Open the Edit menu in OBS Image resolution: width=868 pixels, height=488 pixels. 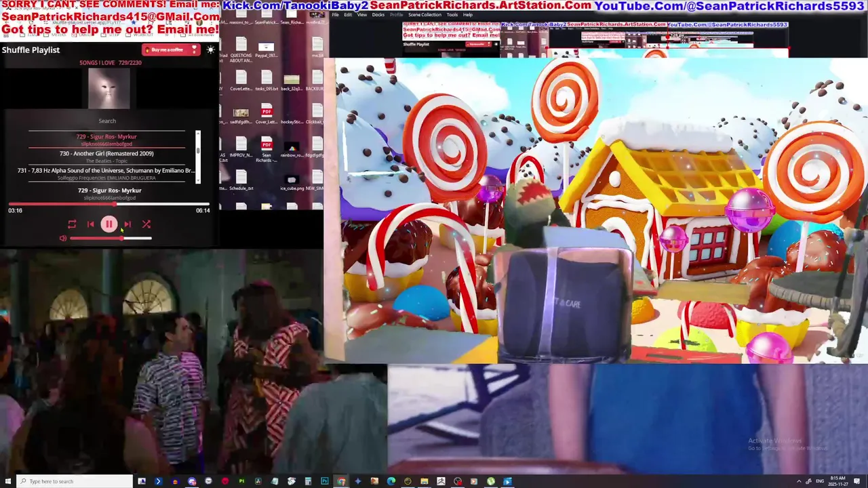[x=348, y=15]
